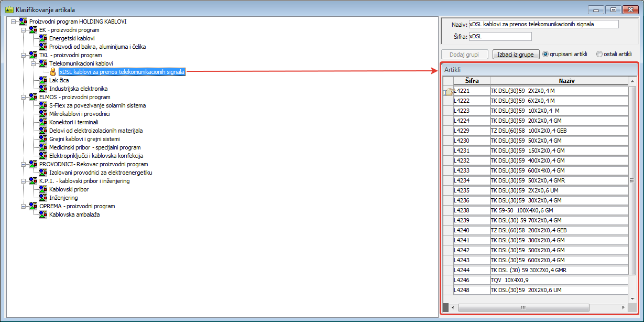Sort articles by the Šifra column header
This screenshot has height=322, width=644.
pyautogui.click(x=472, y=81)
